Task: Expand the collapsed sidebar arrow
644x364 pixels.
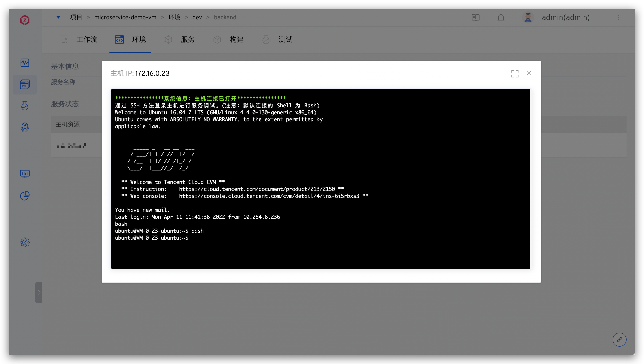Action: (x=39, y=292)
